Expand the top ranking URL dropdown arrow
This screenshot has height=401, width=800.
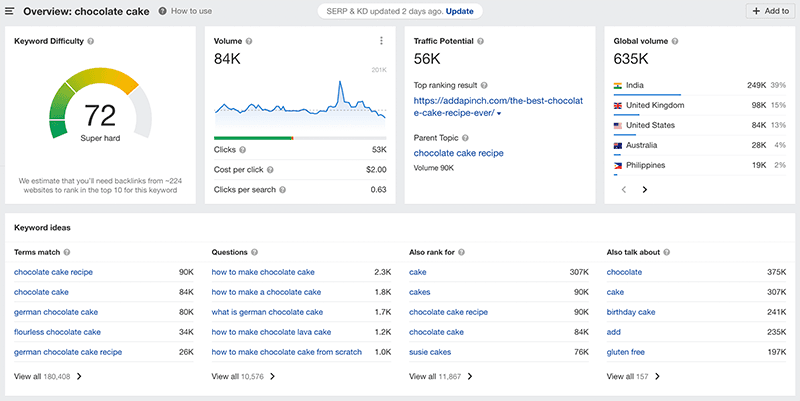tap(499, 114)
